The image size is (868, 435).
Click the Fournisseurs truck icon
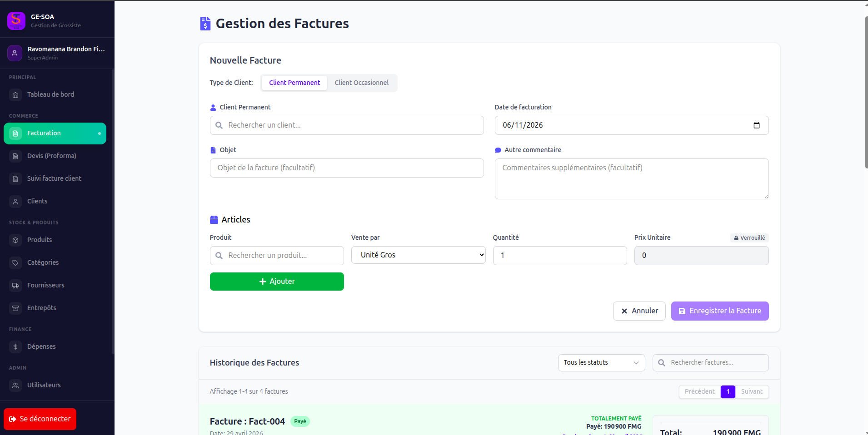15,286
